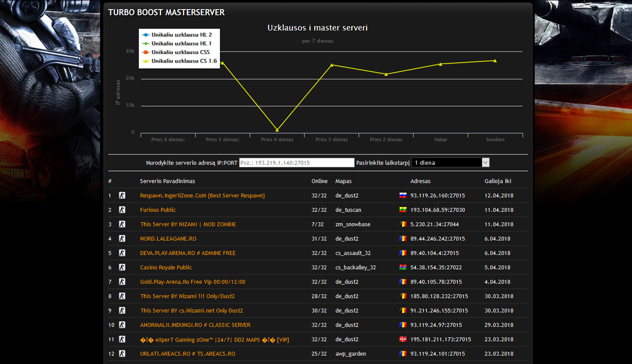Click address 93.119.26.160:27015

click(438, 195)
